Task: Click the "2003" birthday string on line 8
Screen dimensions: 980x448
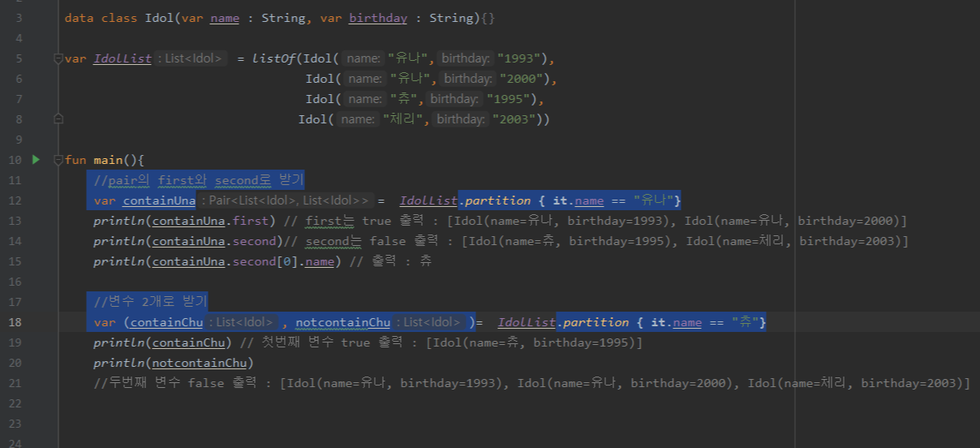Action: (514, 119)
